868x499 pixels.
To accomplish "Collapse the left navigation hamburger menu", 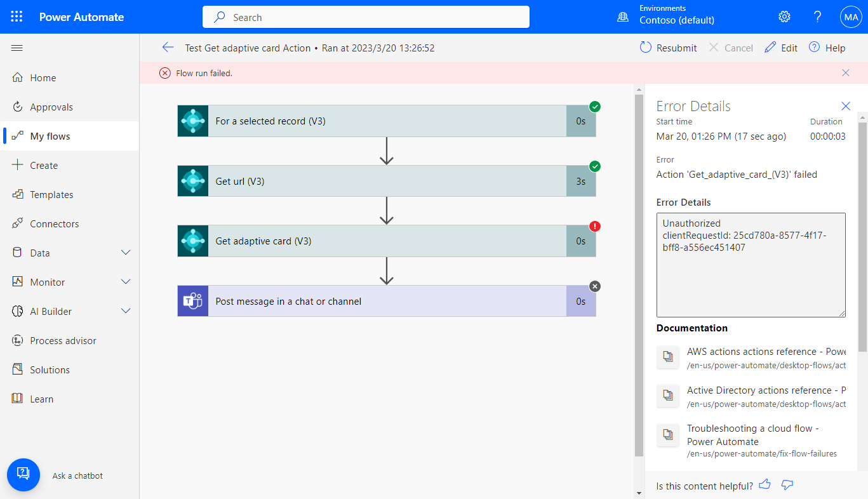I will (17, 48).
